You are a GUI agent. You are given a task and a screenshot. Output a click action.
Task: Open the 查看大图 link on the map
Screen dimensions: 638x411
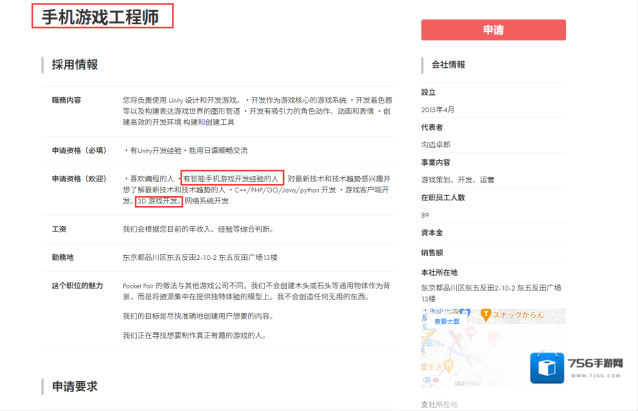coord(446,322)
